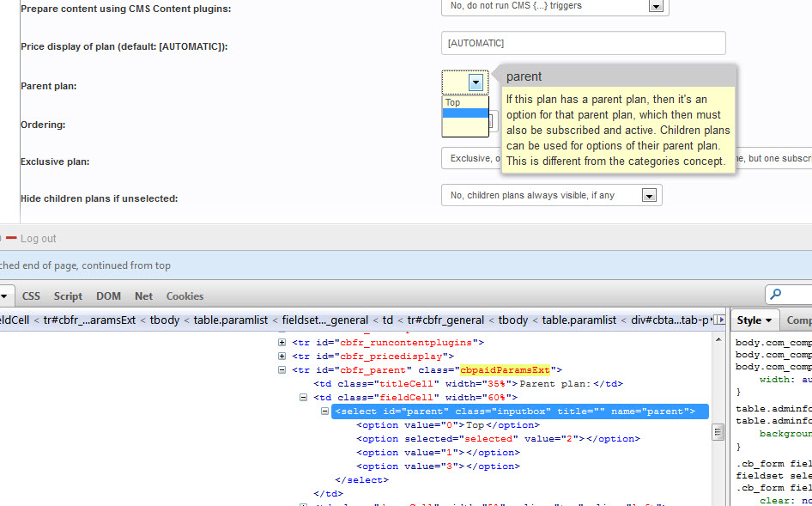Click option value="3" HTML line
This screenshot has height=506, width=812.
[438, 466]
